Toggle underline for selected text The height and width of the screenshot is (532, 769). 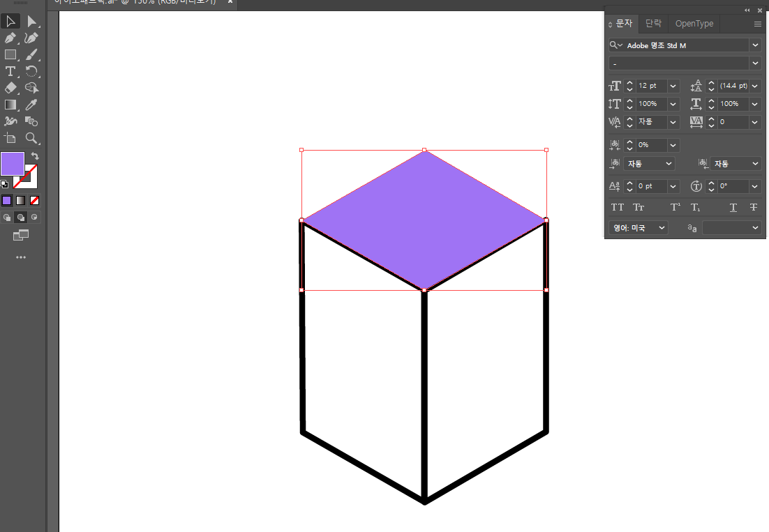[733, 207]
